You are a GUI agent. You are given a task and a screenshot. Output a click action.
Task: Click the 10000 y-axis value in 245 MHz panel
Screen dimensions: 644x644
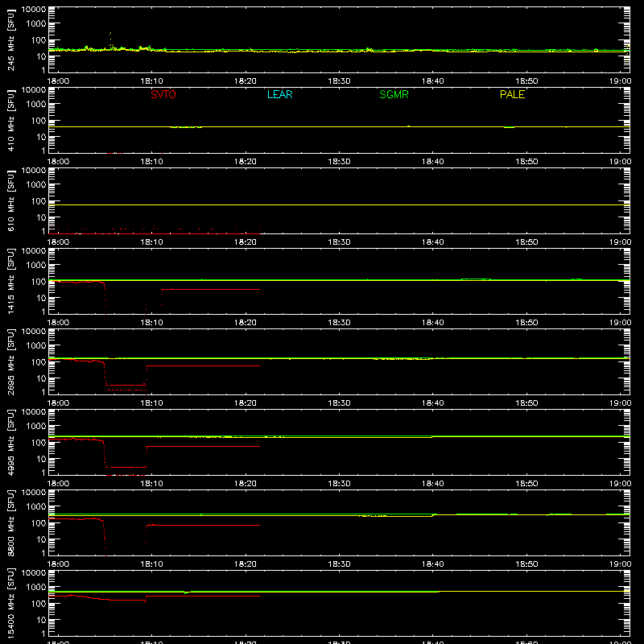pyautogui.click(x=34, y=9)
